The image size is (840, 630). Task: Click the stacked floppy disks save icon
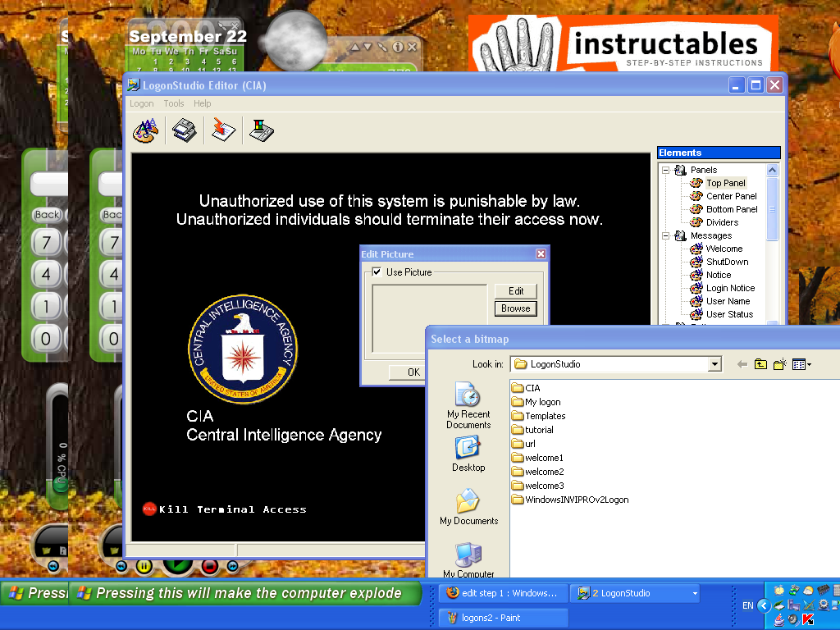pos(185,130)
